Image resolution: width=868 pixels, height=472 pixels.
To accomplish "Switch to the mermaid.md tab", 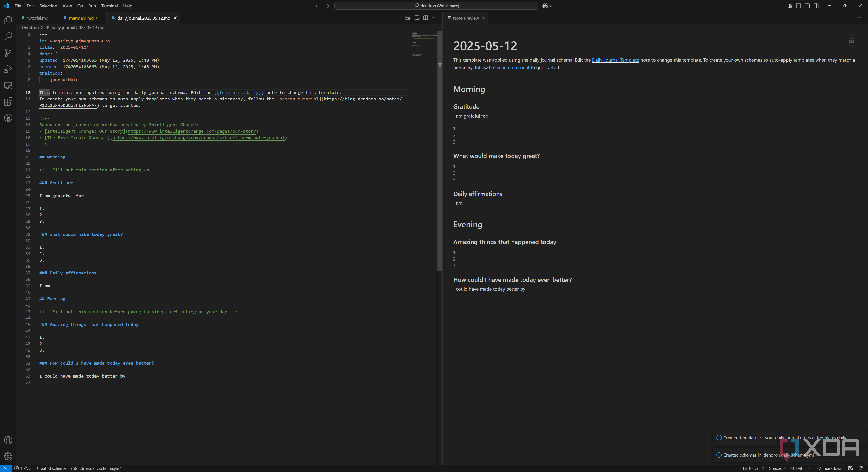I will pyautogui.click(x=82, y=18).
